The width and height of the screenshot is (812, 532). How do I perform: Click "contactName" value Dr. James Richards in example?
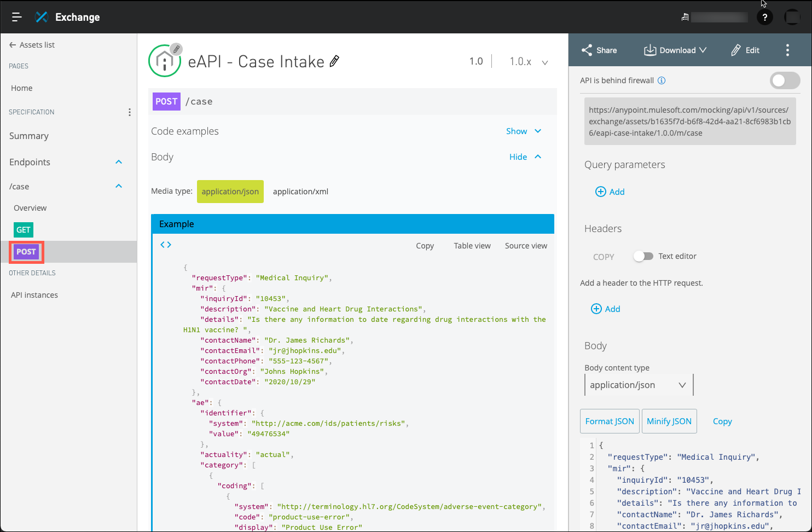coord(307,340)
